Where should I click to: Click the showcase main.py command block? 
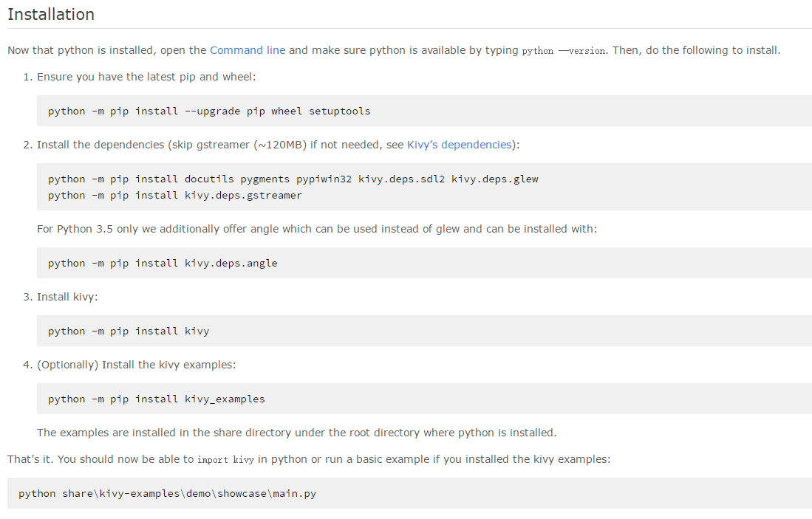coord(167,494)
